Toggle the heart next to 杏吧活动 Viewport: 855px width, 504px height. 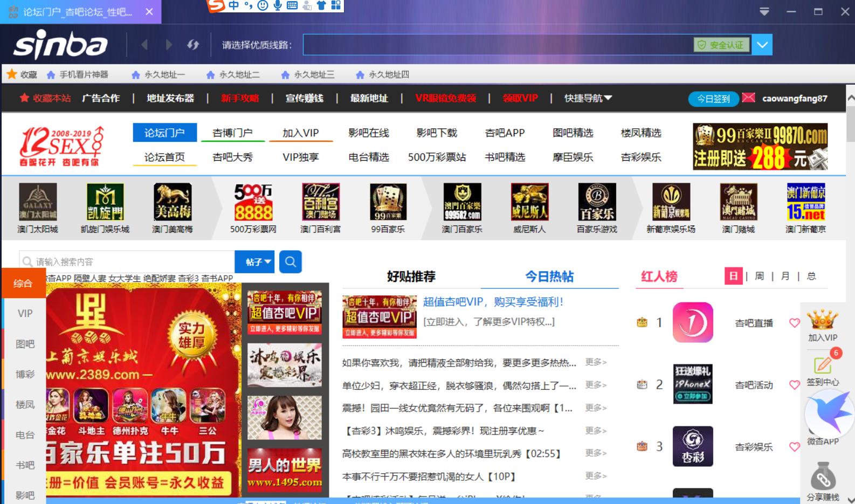(x=794, y=385)
